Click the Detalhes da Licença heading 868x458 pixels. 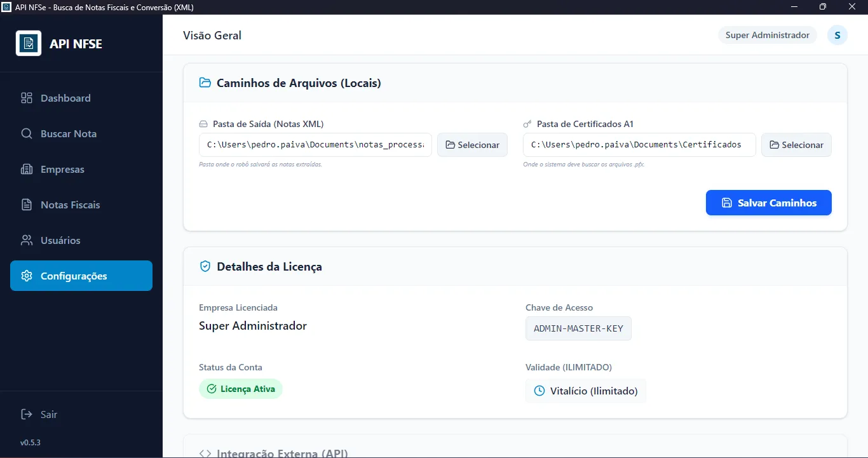coord(269,267)
